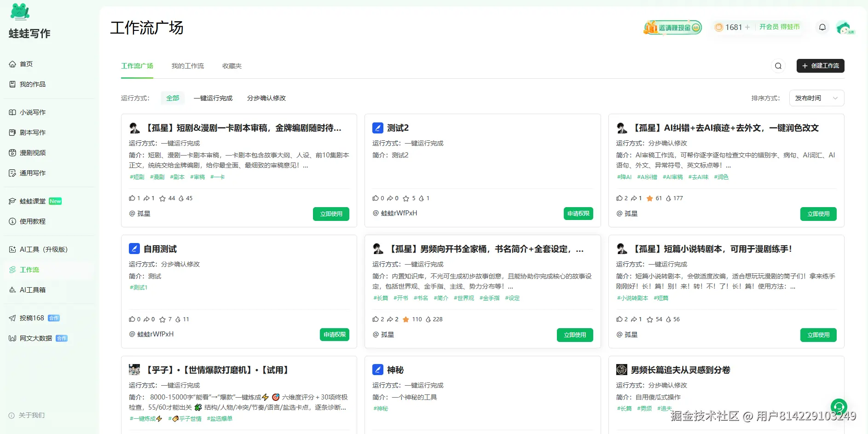Click the coin balance 1681 icon
Screen dimensions: 868x434
[x=718, y=27]
